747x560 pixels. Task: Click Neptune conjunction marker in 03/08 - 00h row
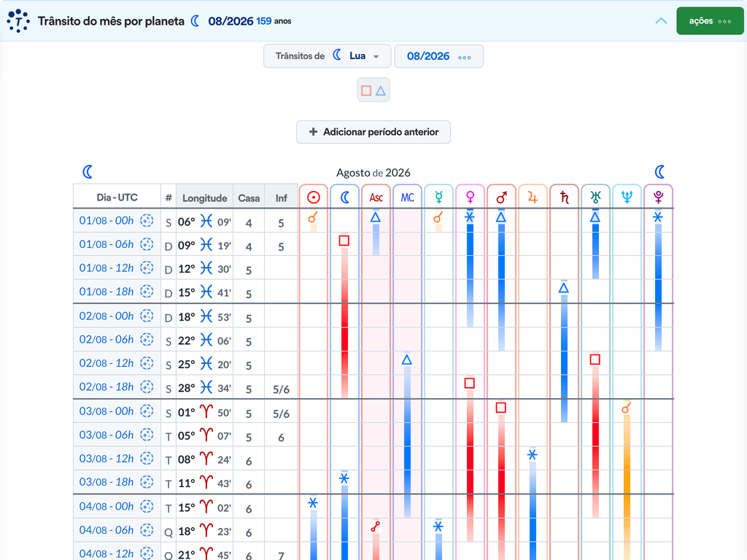click(x=627, y=408)
